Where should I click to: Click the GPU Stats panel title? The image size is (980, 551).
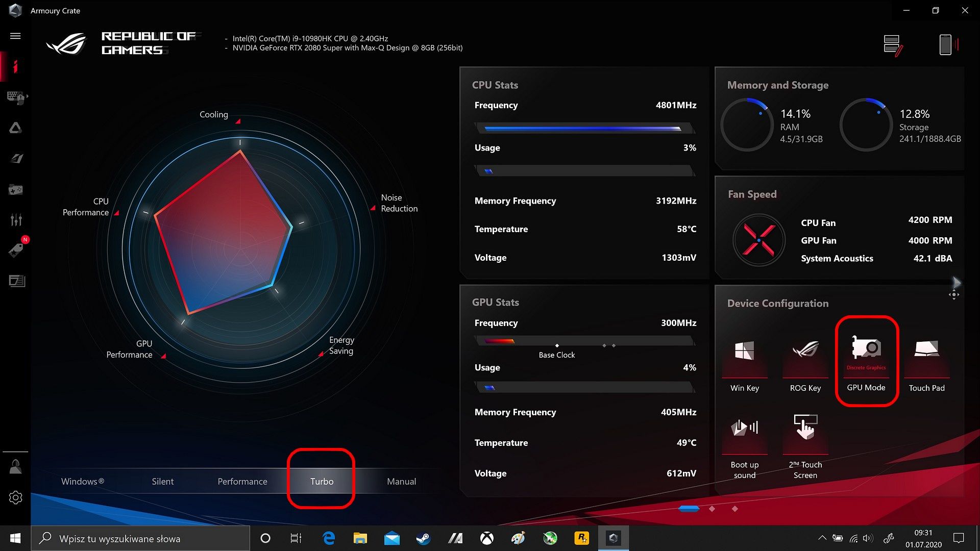tap(495, 302)
